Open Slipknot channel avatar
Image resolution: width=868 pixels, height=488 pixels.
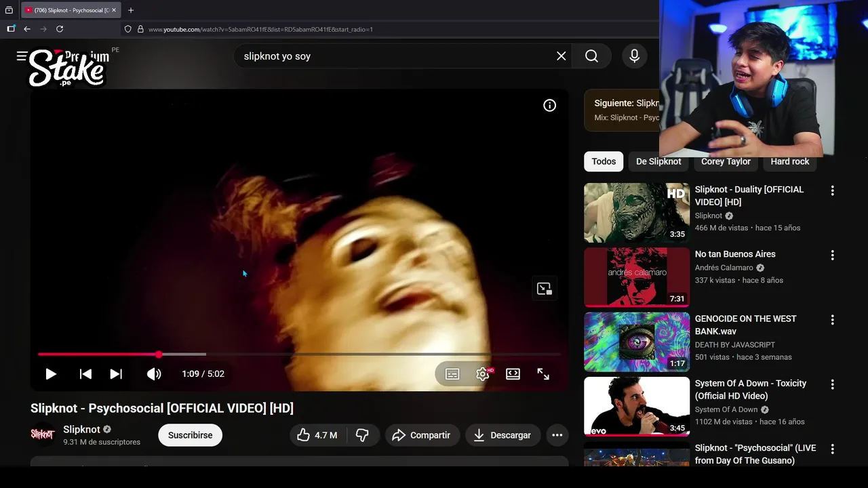tap(43, 434)
